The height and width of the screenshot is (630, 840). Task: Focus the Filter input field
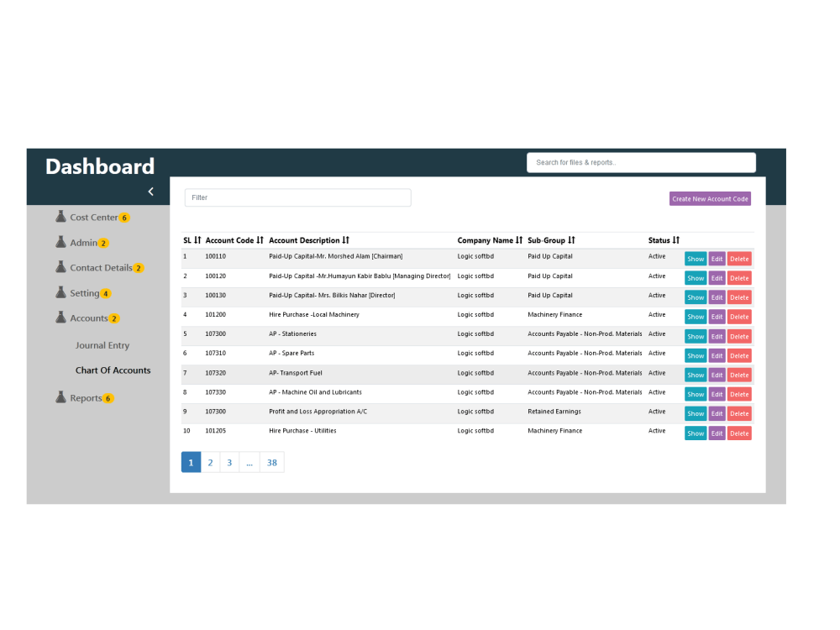[x=298, y=197]
